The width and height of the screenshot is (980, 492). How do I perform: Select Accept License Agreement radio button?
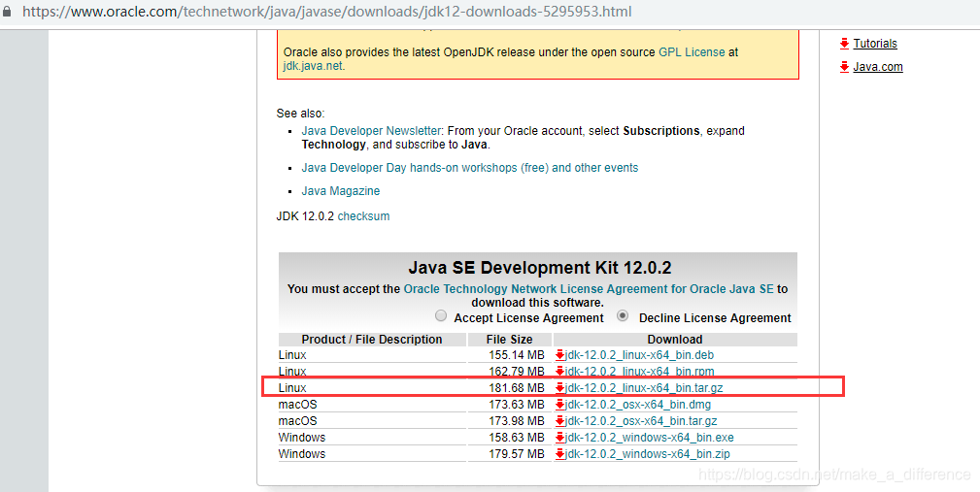pyautogui.click(x=441, y=316)
